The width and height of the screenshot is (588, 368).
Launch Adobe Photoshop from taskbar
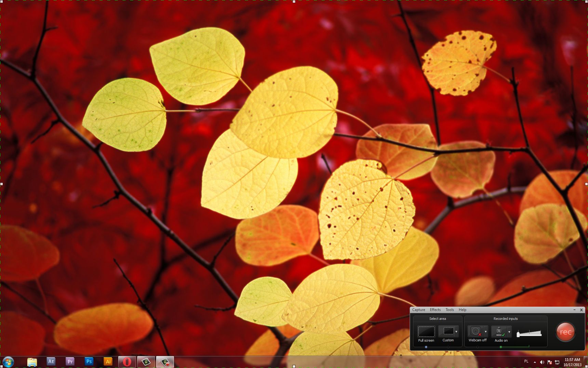click(x=89, y=361)
